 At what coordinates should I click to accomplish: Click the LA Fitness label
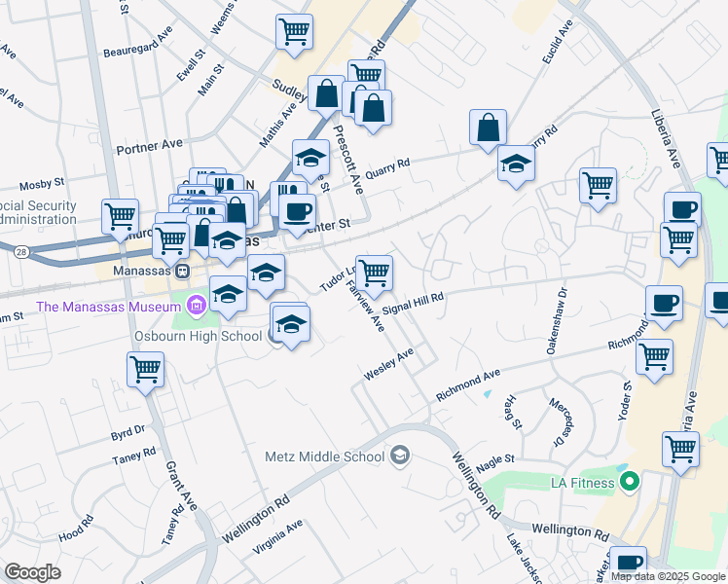(x=583, y=484)
